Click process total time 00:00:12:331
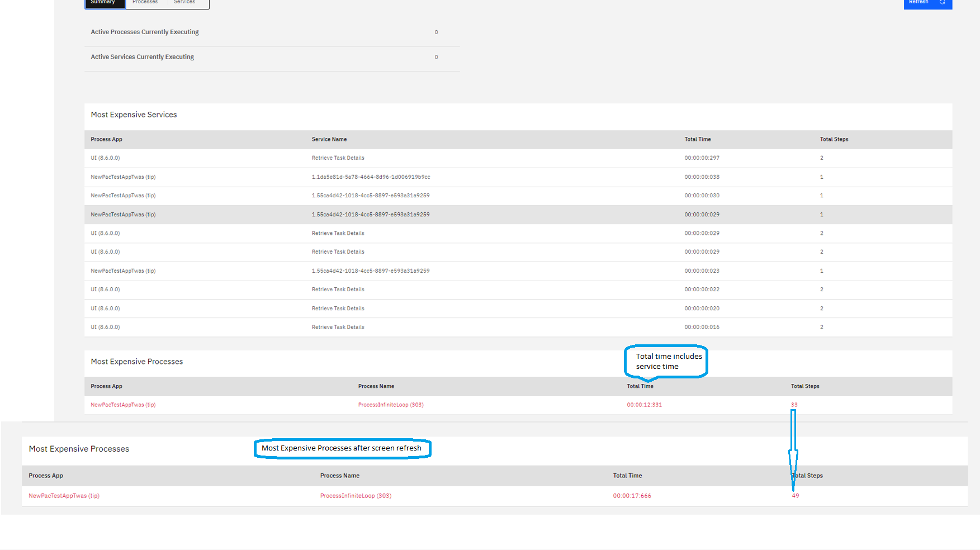 [645, 405]
